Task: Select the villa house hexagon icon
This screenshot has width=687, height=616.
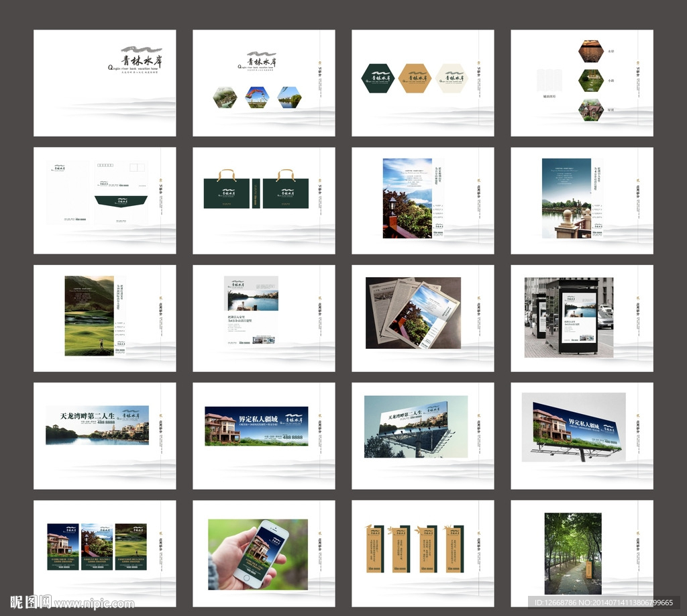Action: pos(591,109)
